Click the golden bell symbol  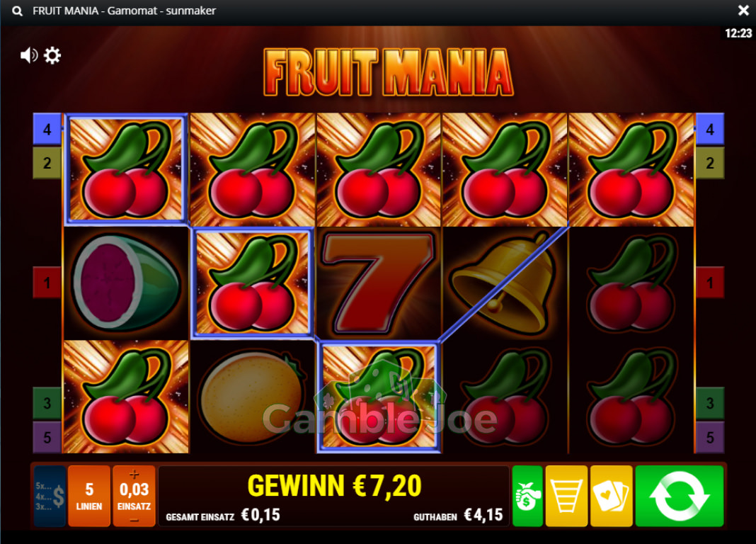pos(504,283)
